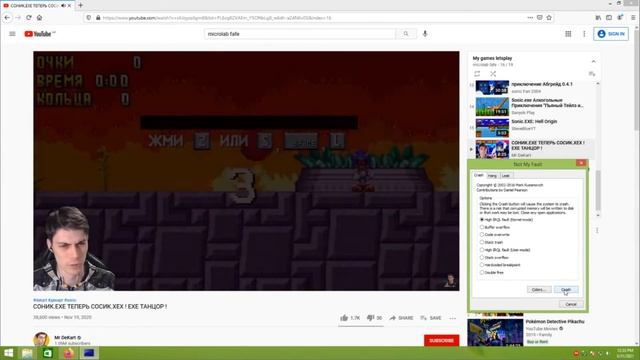Screen dimensions: 640x360
Task: Open the Firefox application hamburger menu
Action: 633,18
